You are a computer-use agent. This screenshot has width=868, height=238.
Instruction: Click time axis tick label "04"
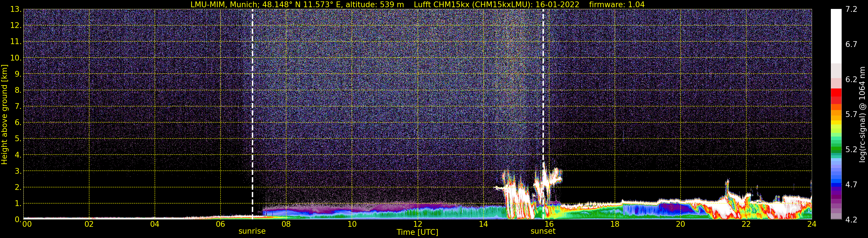click(155, 224)
